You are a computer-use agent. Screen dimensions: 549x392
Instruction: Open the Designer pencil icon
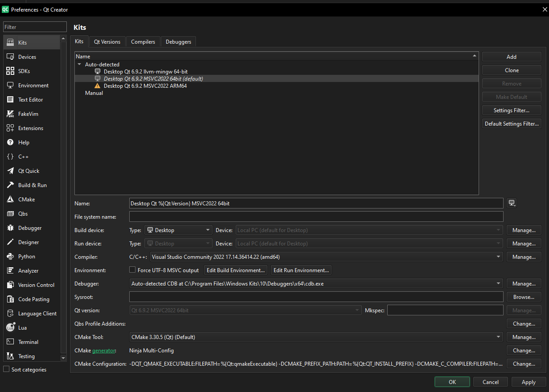(x=10, y=242)
